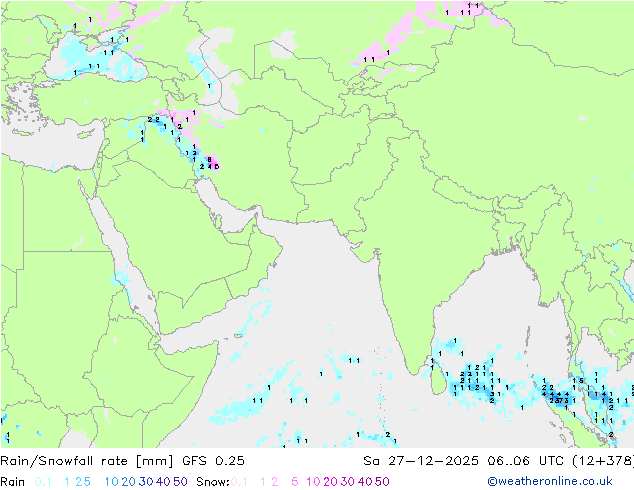Screen dimensions: 634x490
Task: Click the 50 value in the Rain legend
Action: (x=180, y=482)
